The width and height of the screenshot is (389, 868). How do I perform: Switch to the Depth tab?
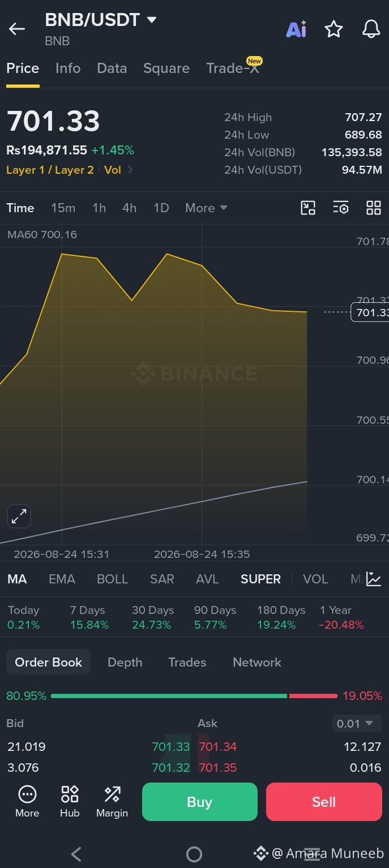[x=125, y=662]
